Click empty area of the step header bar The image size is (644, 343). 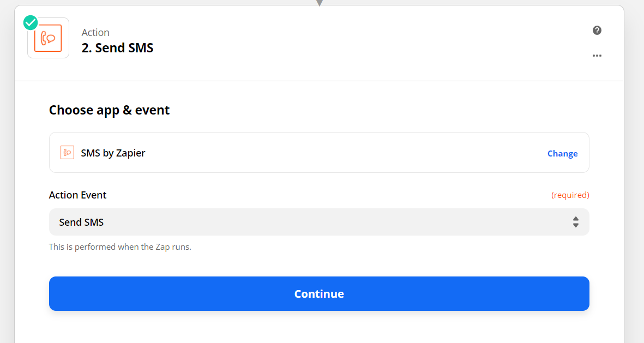(x=370, y=43)
